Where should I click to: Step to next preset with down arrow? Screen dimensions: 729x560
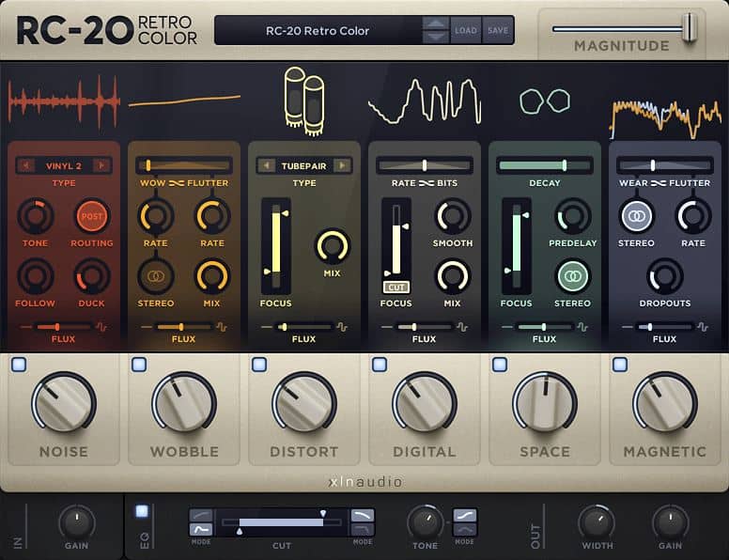coord(436,38)
